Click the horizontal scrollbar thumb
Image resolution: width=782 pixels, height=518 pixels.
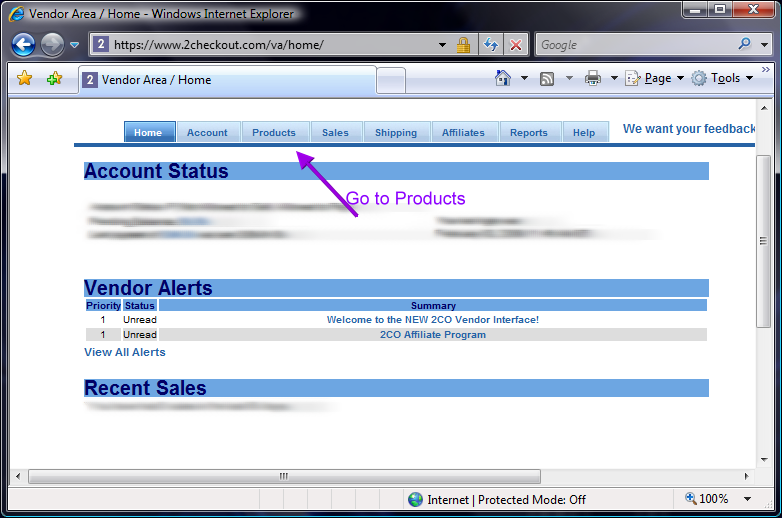click(284, 476)
